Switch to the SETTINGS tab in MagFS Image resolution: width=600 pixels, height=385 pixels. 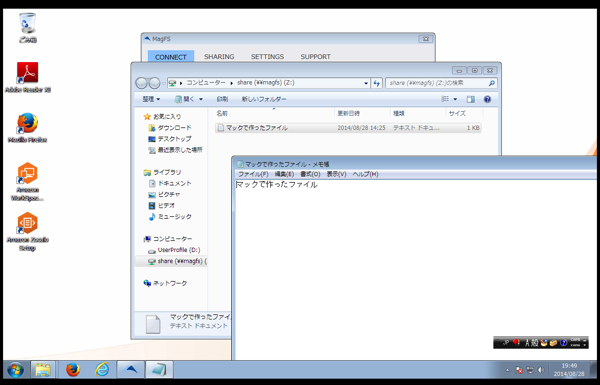(x=267, y=57)
